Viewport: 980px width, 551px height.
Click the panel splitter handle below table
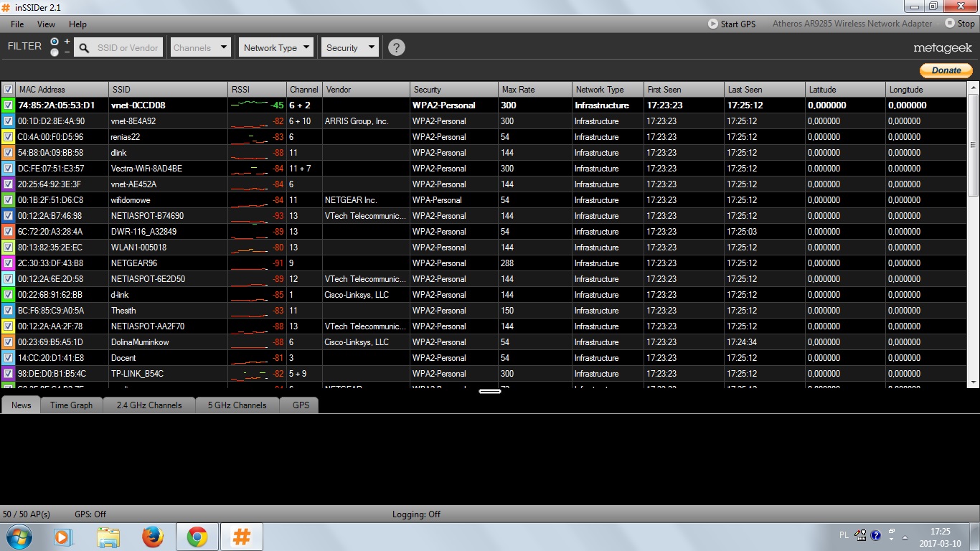tap(490, 391)
